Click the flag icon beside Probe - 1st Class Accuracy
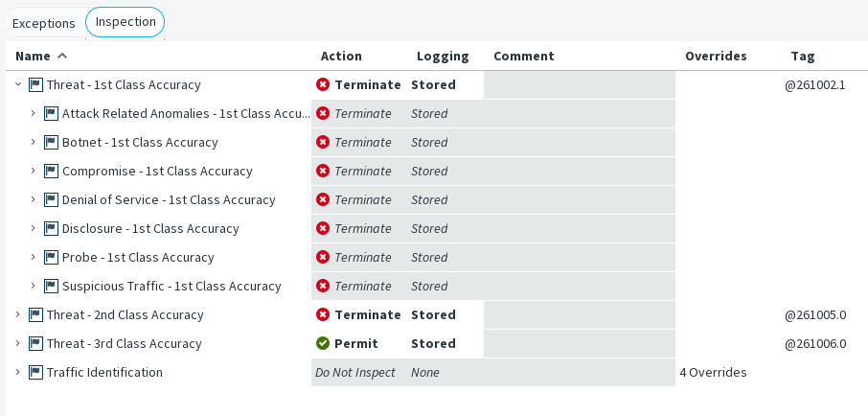This screenshot has width=868, height=416. [52, 257]
